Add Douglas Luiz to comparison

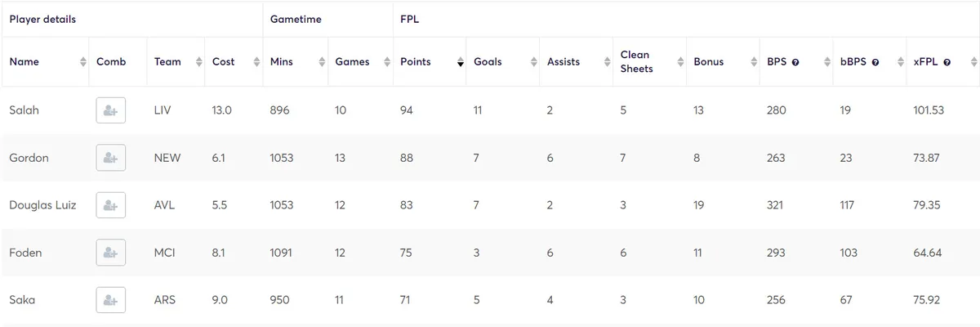pyautogui.click(x=110, y=205)
